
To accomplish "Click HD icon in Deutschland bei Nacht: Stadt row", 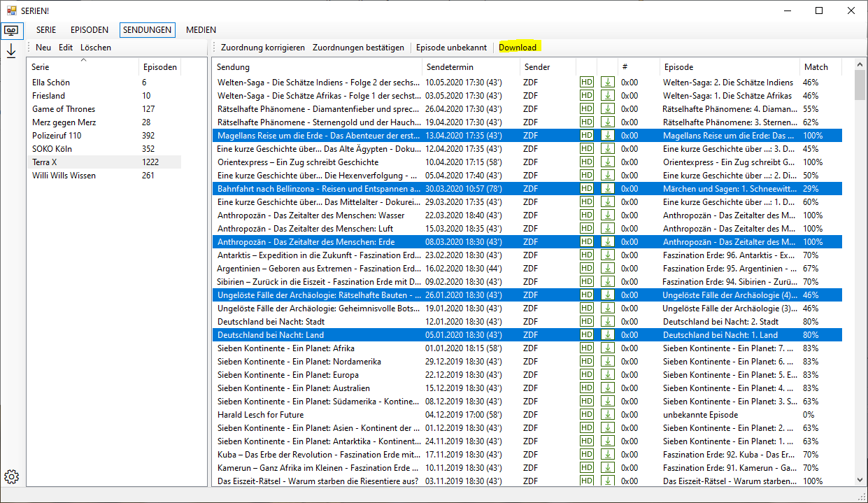I will pyautogui.click(x=586, y=322).
